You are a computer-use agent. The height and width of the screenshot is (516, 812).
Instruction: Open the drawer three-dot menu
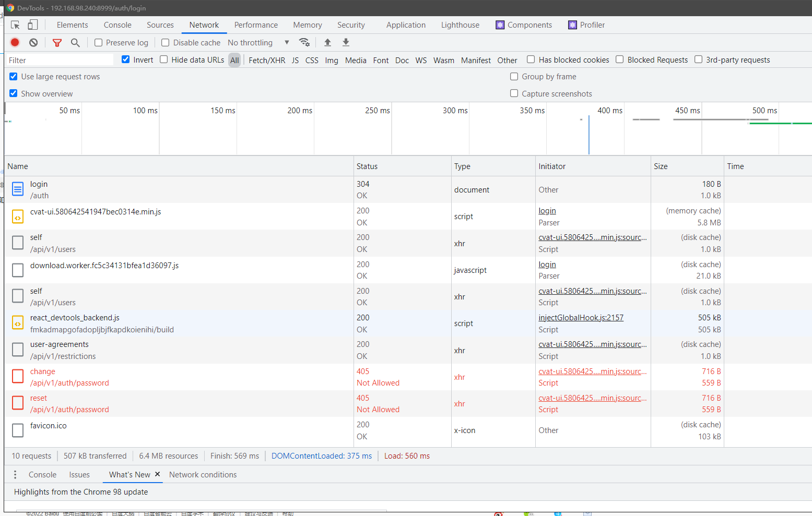16,474
